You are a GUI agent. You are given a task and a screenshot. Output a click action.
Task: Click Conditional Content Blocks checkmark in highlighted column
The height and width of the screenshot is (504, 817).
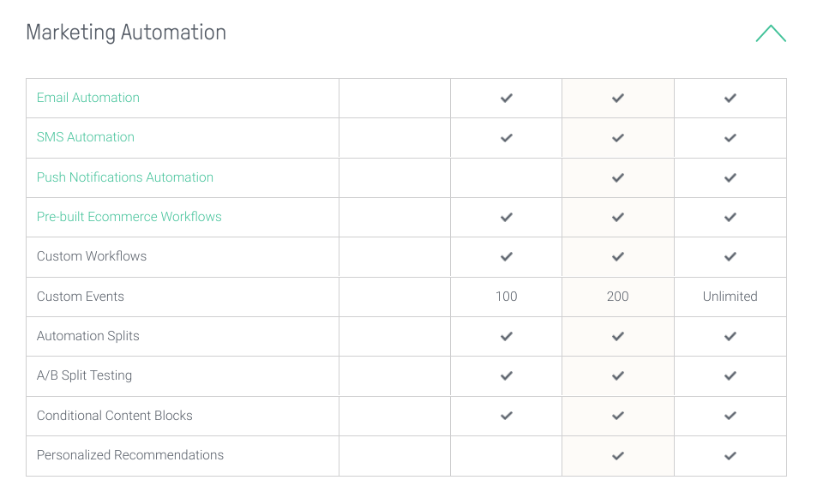point(617,416)
